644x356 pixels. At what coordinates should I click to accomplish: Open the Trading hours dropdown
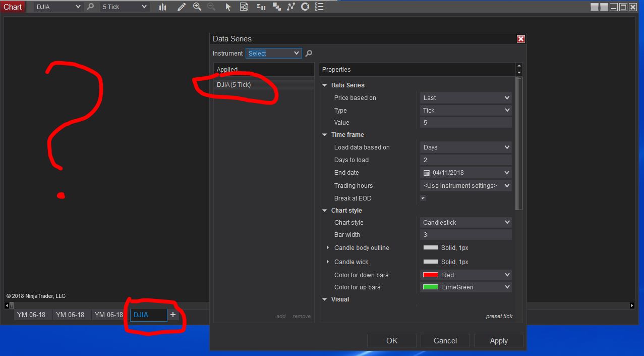466,186
